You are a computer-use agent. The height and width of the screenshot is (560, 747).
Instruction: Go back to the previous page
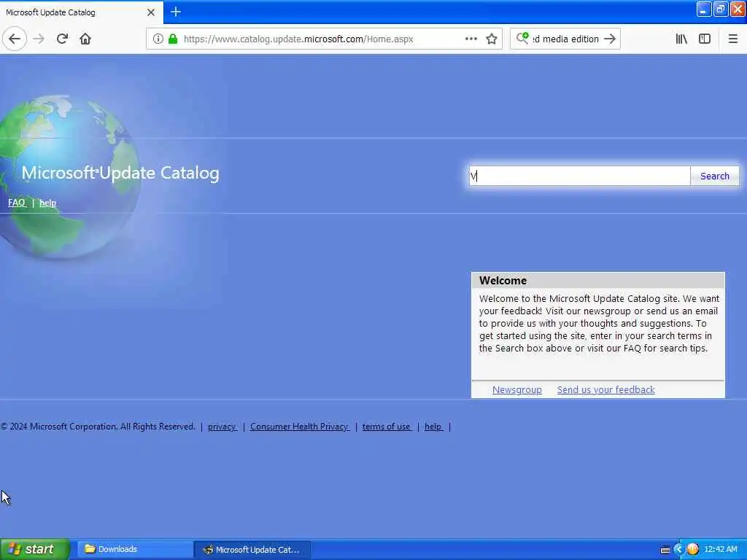(x=15, y=39)
